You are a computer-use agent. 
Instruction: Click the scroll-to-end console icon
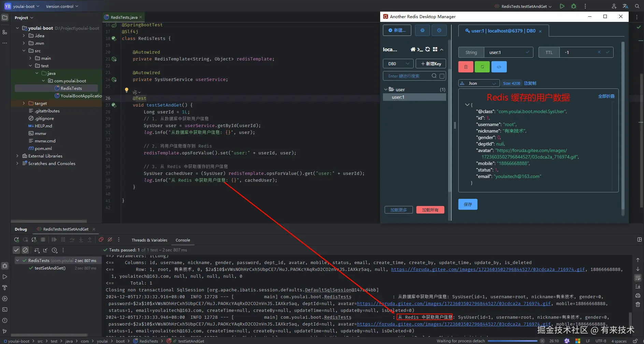click(x=638, y=287)
